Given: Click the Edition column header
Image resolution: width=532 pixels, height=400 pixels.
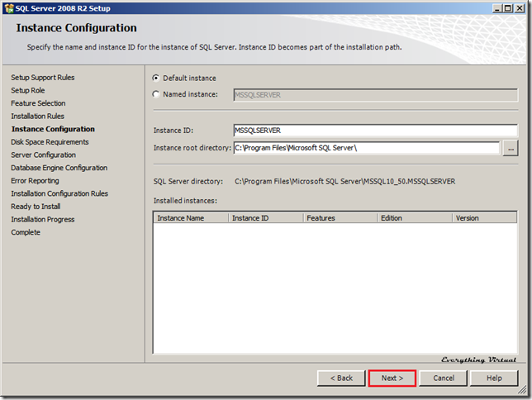Looking at the screenshot, I should coord(415,218).
